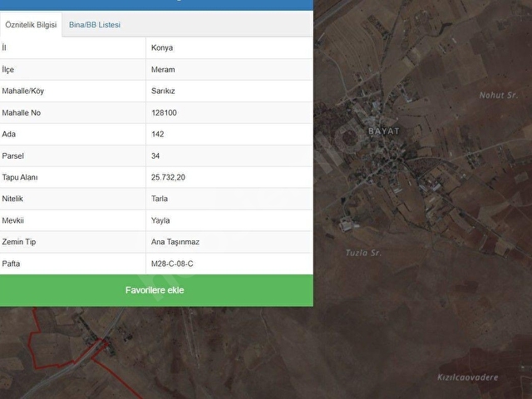The height and width of the screenshot is (399, 532).
Task: Select the Meram district value
Action: pyautogui.click(x=163, y=70)
